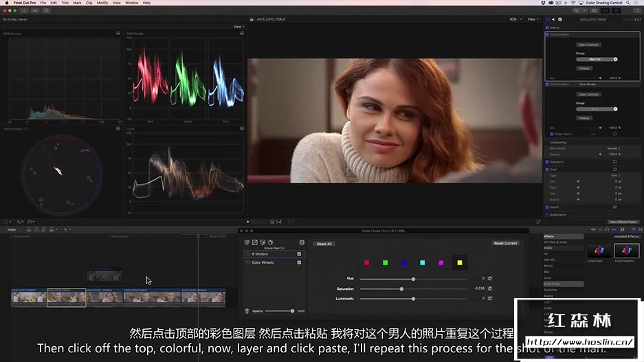Open the info inspector icon

[559, 19]
